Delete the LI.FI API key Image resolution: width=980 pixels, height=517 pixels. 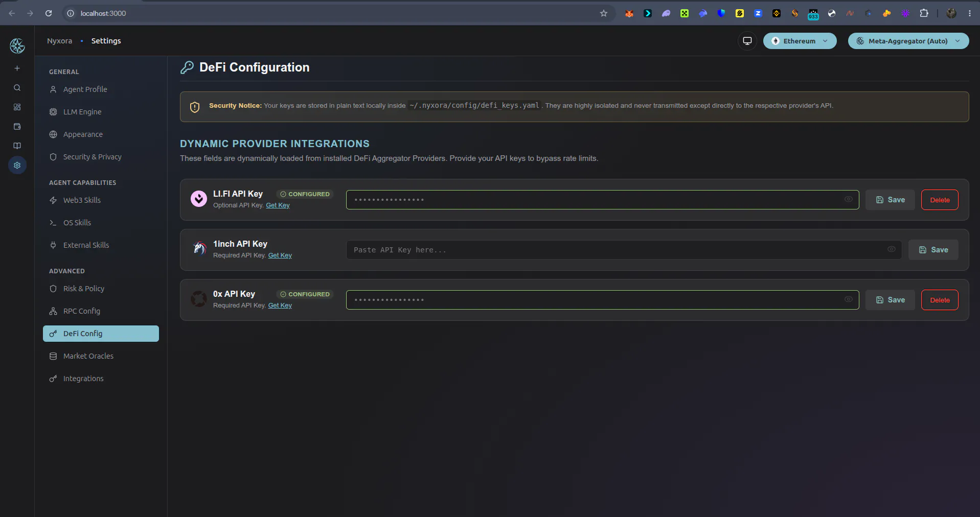940,200
